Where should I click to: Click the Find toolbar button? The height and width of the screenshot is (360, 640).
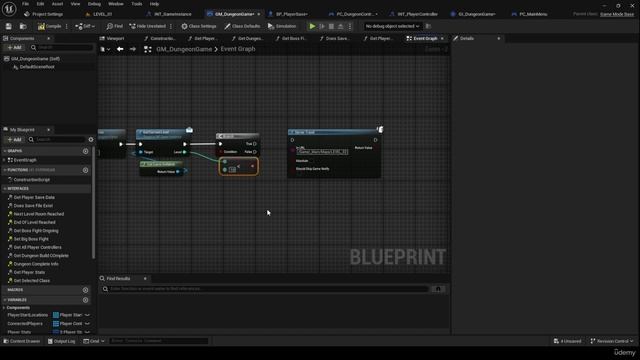tap(114, 26)
